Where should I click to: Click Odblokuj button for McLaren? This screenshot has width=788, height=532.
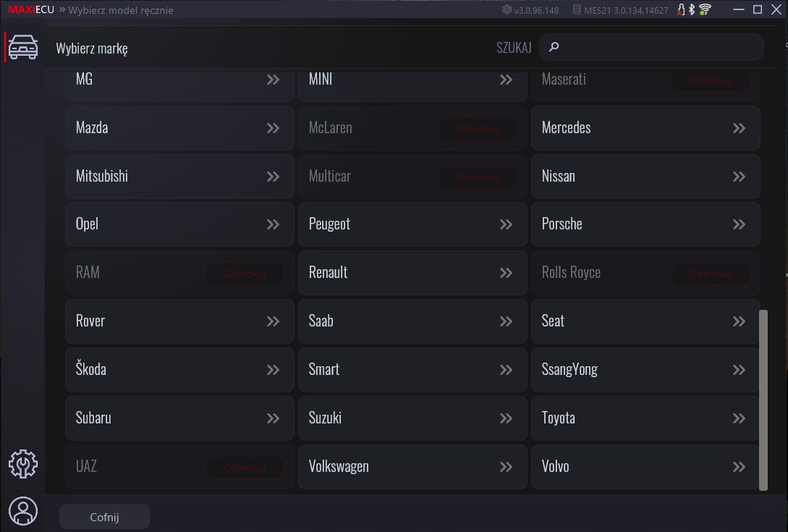[x=478, y=130]
